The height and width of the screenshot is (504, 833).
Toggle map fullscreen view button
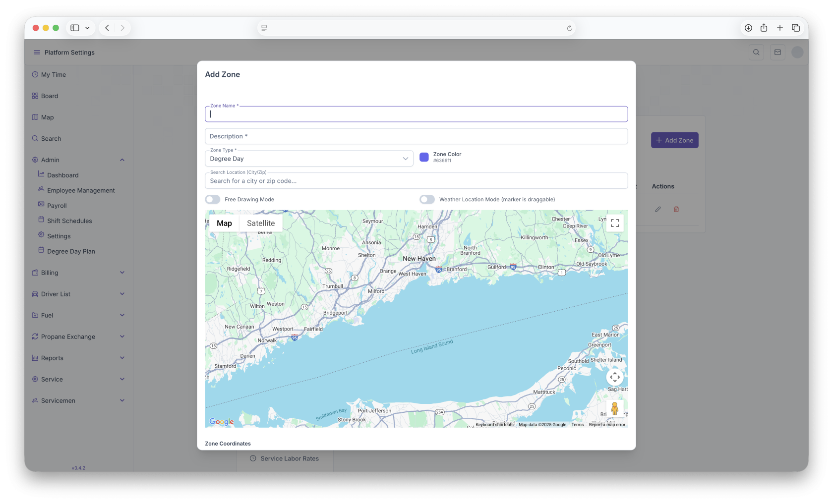[614, 223]
